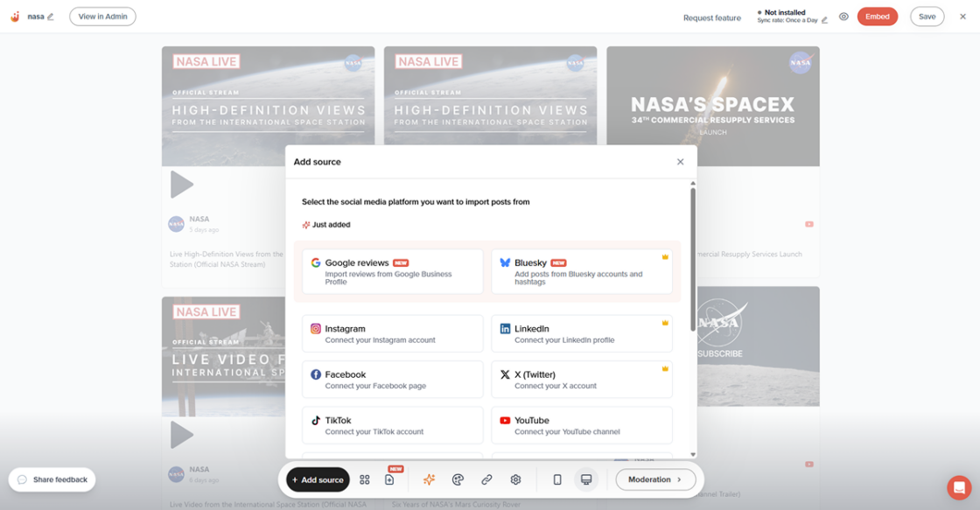The image size is (980, 510).
Task: Switch to mobile preview
Action: [556, 479]
